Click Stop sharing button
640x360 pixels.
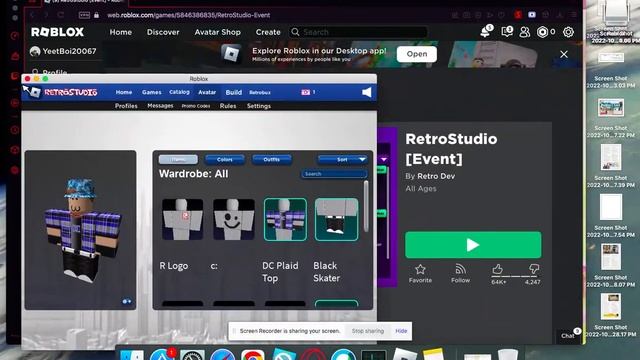tap(368, 331)
